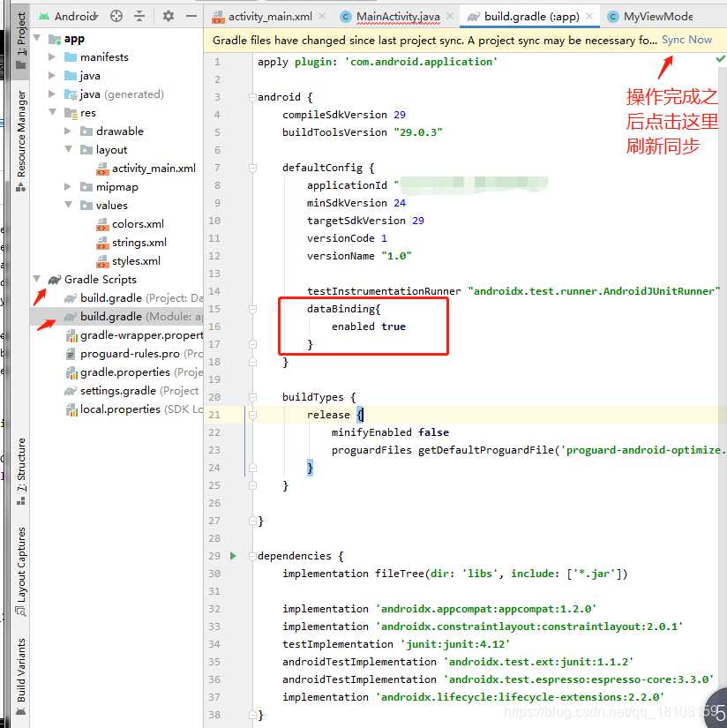Screen dimensions: 727x728
Task: Fold the release block at line 21
Action: tap(252, 415)
